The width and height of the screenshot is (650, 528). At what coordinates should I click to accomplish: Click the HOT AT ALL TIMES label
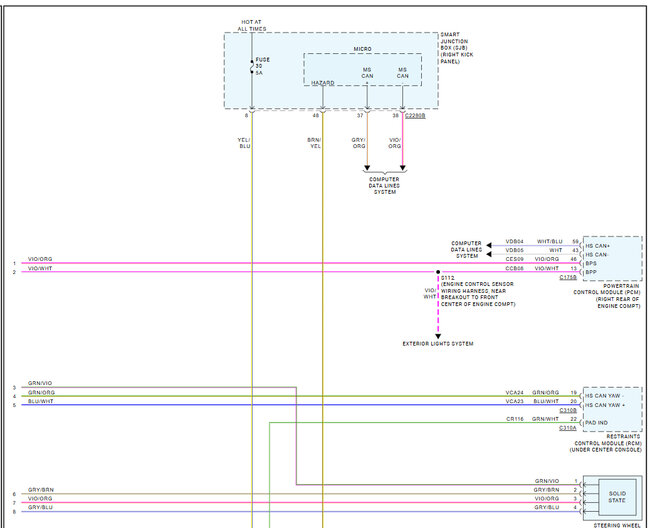coord(252,25)
